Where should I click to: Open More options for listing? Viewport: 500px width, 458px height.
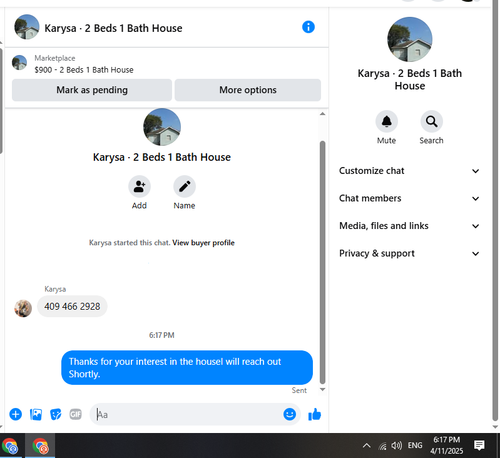coord(248,90)
